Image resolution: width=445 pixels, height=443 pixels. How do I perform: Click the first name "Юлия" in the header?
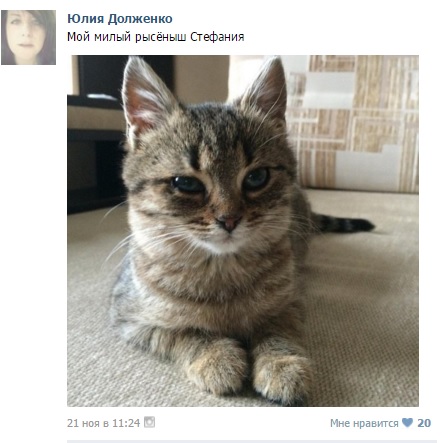click(86, 19)
